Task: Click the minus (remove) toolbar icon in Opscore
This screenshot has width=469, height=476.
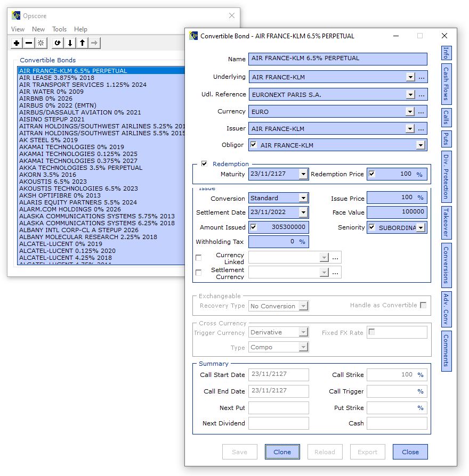Action: (29, 43)
